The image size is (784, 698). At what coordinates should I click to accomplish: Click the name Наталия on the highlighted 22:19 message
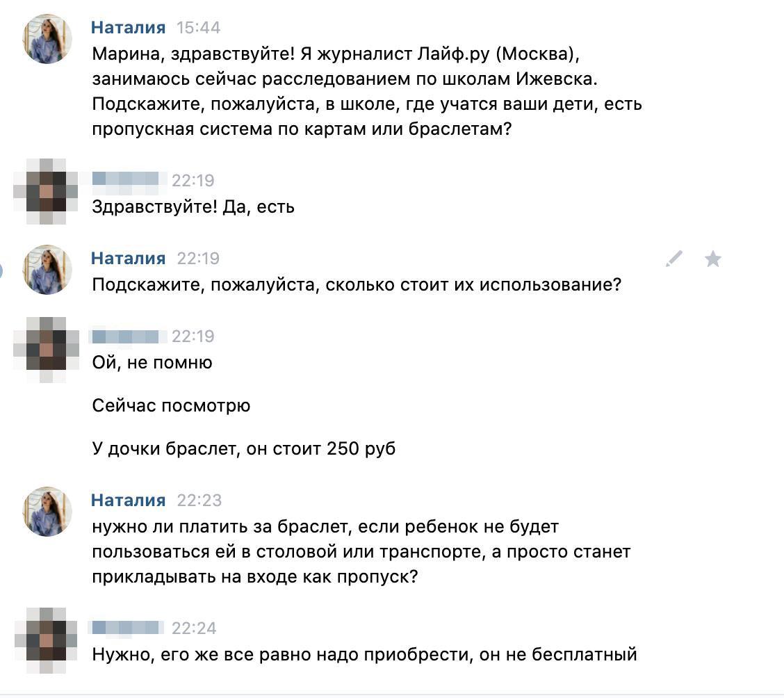click(129, 258)
